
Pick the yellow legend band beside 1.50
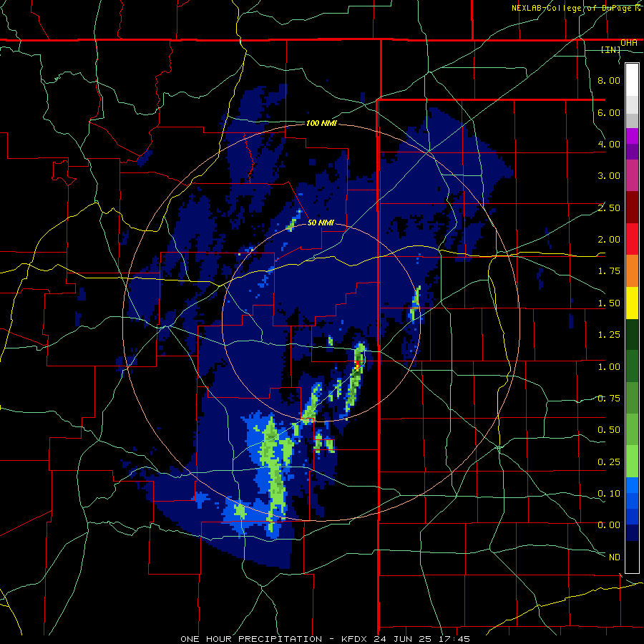tap(632, 303)
